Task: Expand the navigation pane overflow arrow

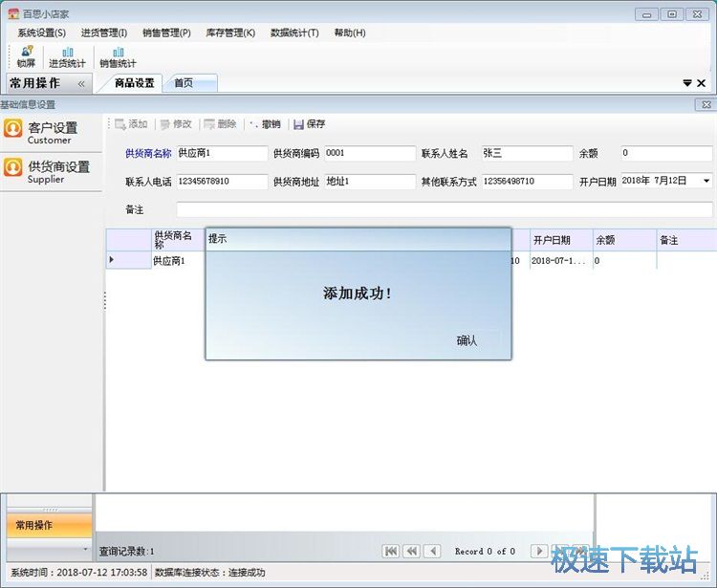Action: pos(85,548)
